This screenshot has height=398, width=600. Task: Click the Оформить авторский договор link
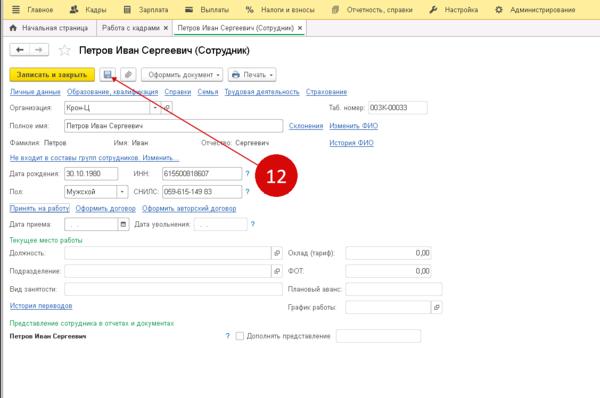click(x=189, y=209)
